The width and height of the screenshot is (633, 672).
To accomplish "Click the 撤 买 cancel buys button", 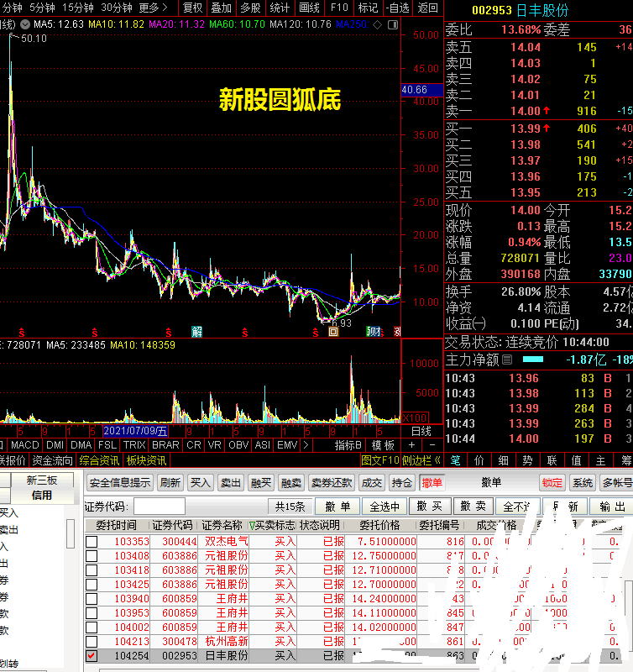I will 430,507.
